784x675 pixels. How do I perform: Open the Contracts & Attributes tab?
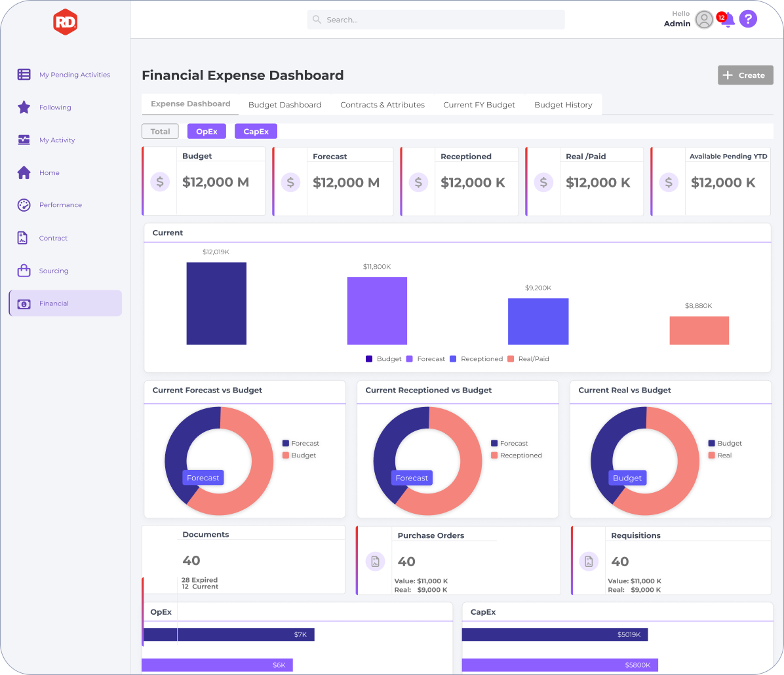(x=383, y=104)
